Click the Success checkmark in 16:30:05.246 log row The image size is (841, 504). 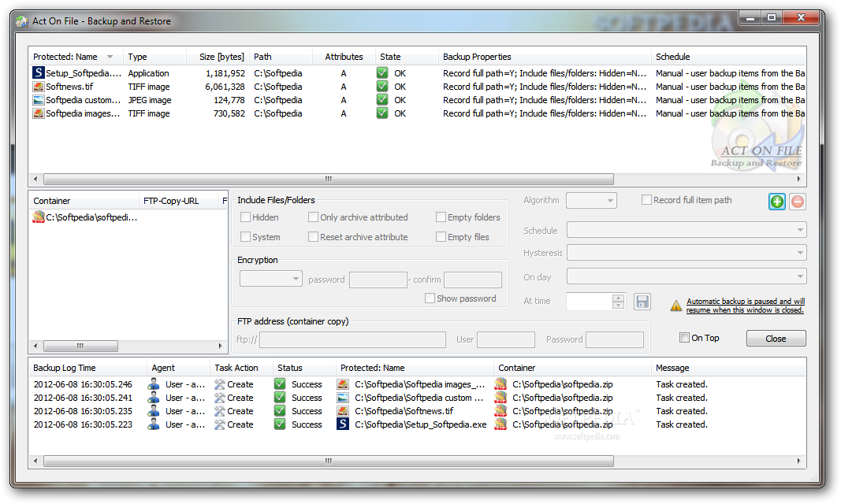pyautogui.click(x=280, y=384)
